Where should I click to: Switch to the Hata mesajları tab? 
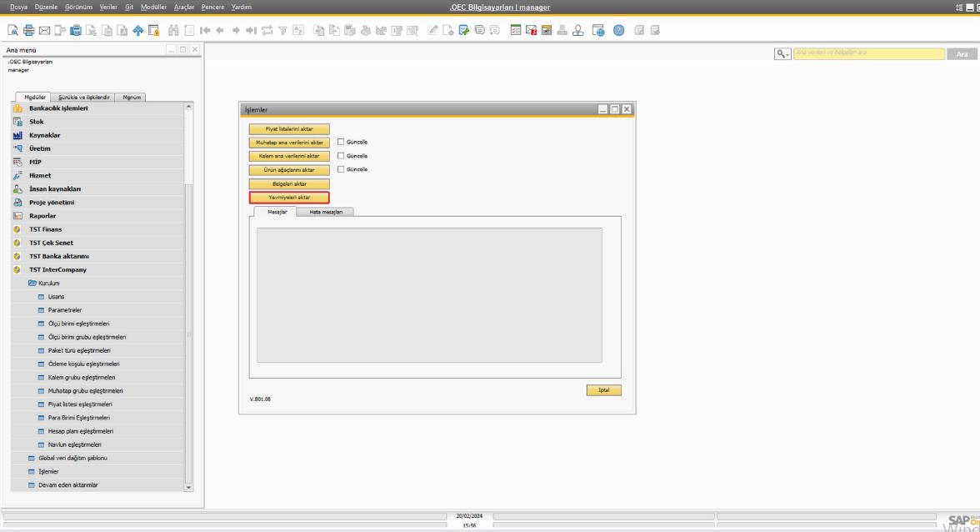[x=325, y=212]
